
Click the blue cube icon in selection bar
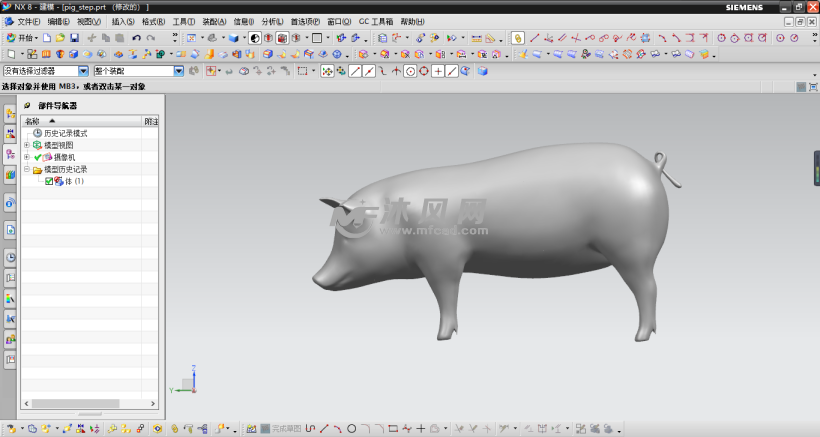point(482,71)
